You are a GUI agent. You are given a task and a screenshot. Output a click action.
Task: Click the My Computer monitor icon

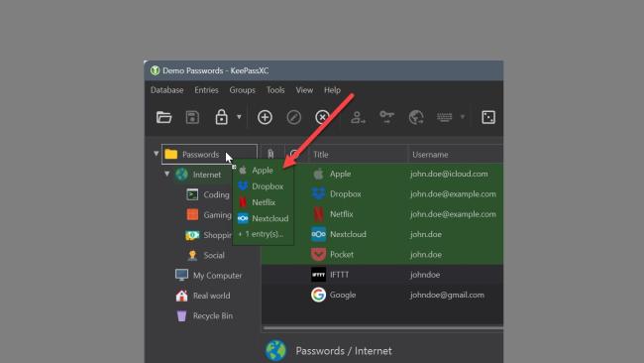tap(181, 275)
